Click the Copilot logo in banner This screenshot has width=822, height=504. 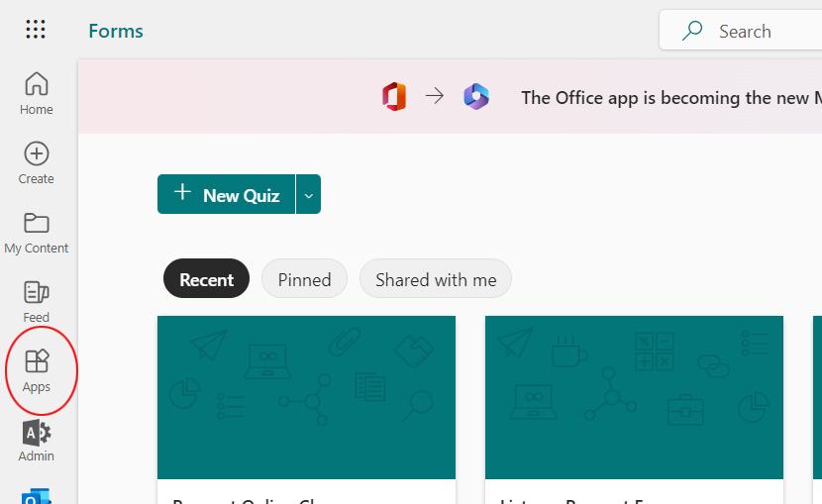coord(476,97)
